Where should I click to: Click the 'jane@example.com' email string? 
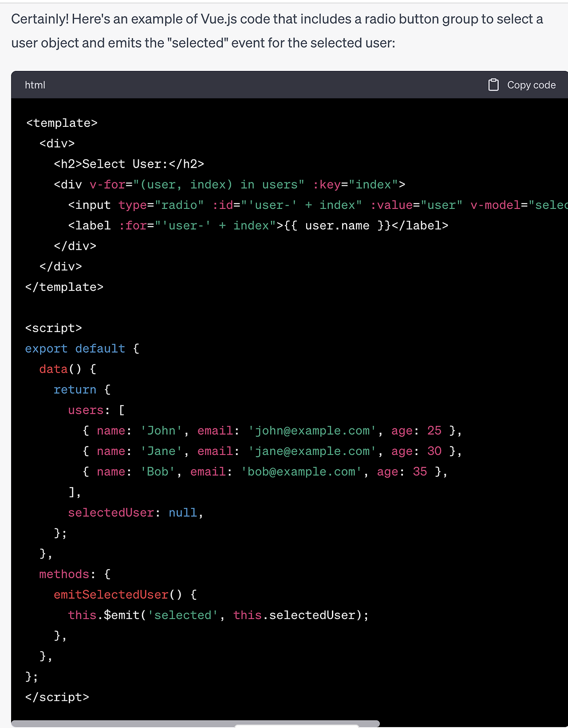coord(312,451)
